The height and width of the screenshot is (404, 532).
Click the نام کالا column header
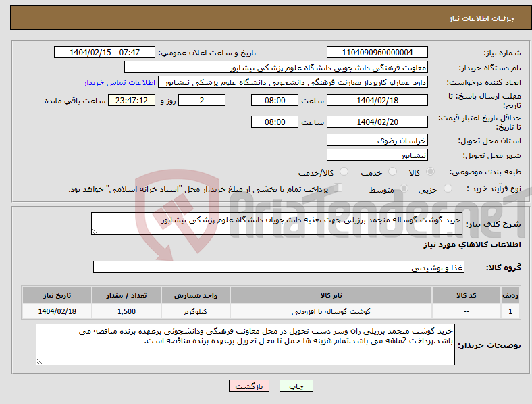point(331,295)
